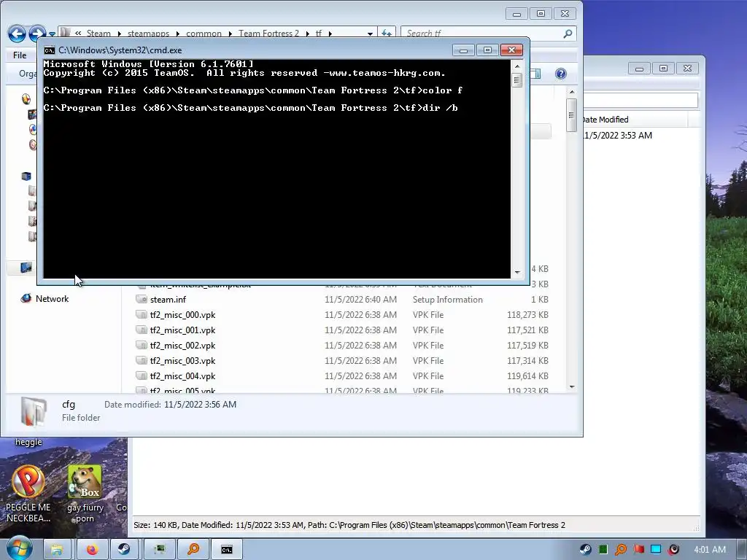The image size is (747, 560).
Task: Expand the arrow after steamapps in breadcrumb
Action: coord(178,34)
